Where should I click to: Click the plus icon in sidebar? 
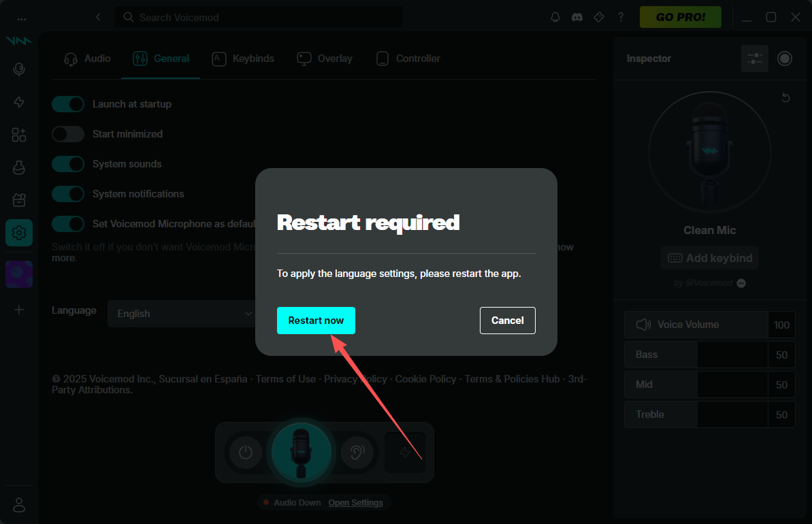coord(19,310)
